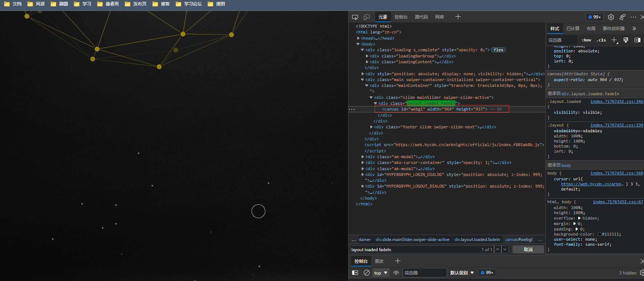Follow the cursor url web.hycdn.cn link
The image size is (644, 281).
592,184
